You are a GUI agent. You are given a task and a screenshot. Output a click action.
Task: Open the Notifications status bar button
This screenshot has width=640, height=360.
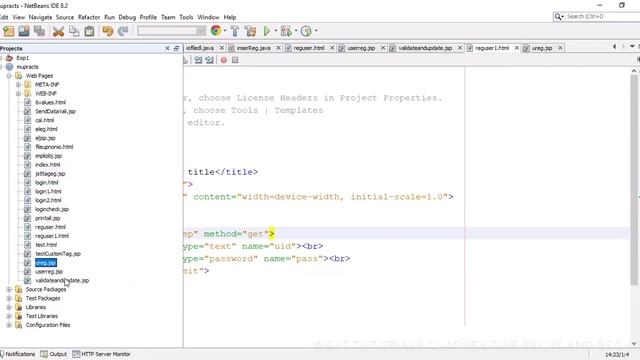tap(18, 354)
